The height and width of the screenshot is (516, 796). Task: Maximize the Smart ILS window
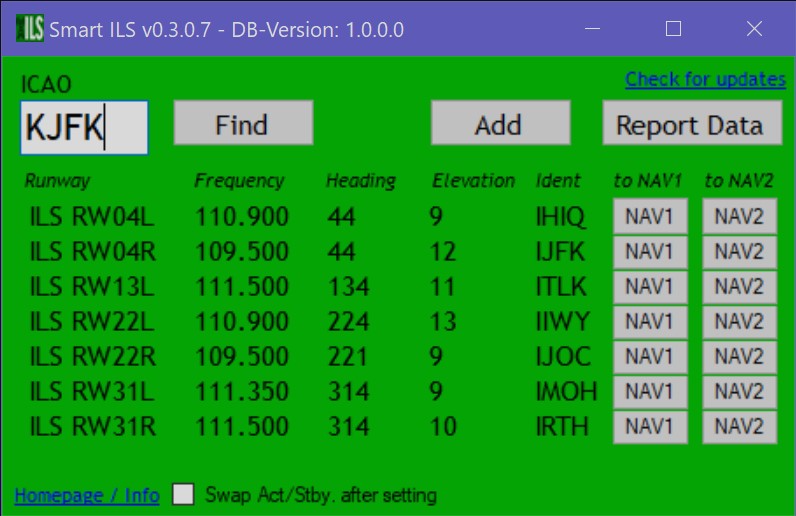[x=673, y=29]
